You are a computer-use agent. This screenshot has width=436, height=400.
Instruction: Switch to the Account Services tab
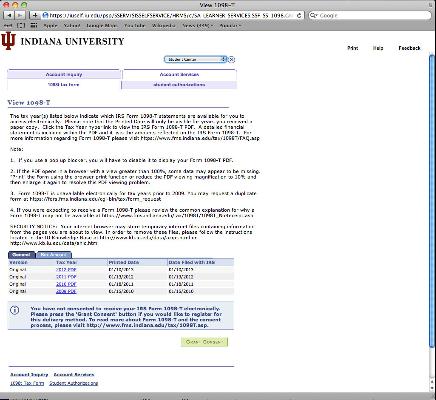179,75
